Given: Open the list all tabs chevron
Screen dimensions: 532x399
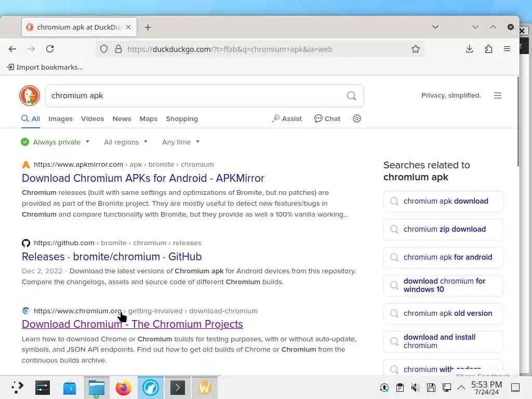Looking at the screenshot, I should click(435, 27).
